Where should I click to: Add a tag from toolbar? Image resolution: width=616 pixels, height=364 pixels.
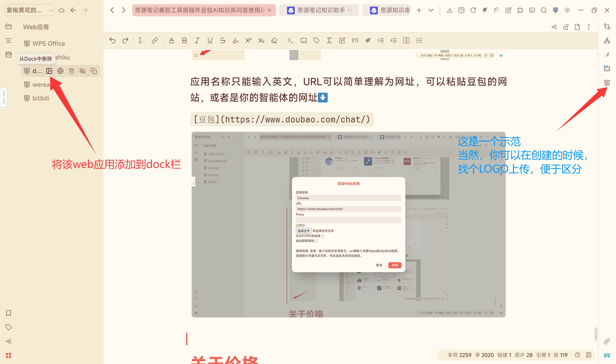tap(317, 40)
